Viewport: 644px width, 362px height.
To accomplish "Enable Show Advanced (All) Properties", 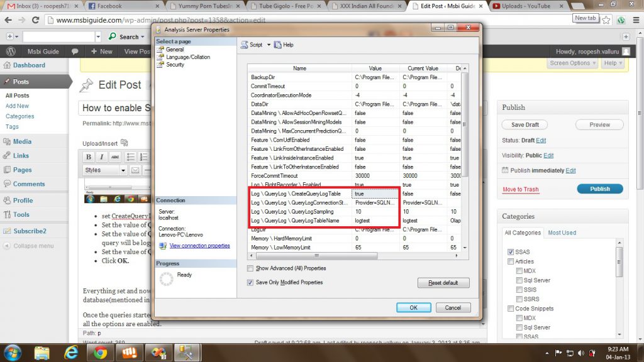I will pyautogui.click(x=250, y=268).
